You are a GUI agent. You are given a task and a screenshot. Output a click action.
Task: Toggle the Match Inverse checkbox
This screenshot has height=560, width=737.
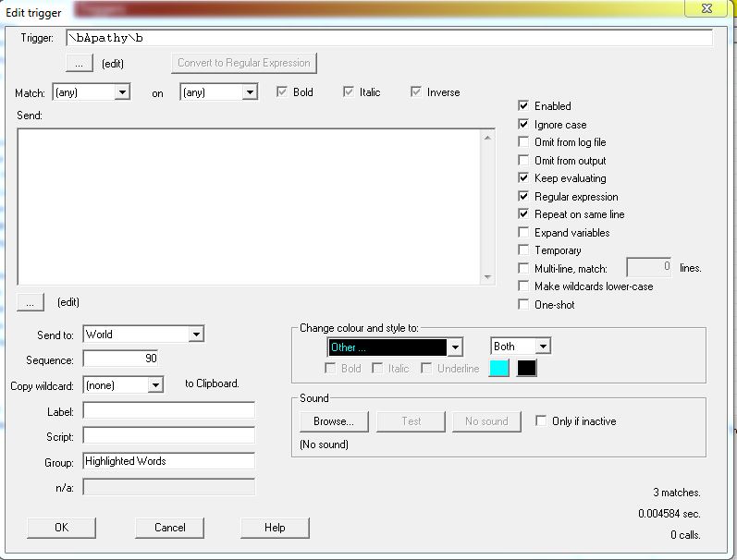point(416,91)
